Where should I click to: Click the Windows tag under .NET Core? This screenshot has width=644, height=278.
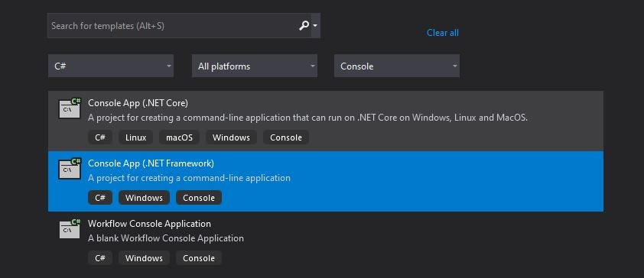coord(231,137)
